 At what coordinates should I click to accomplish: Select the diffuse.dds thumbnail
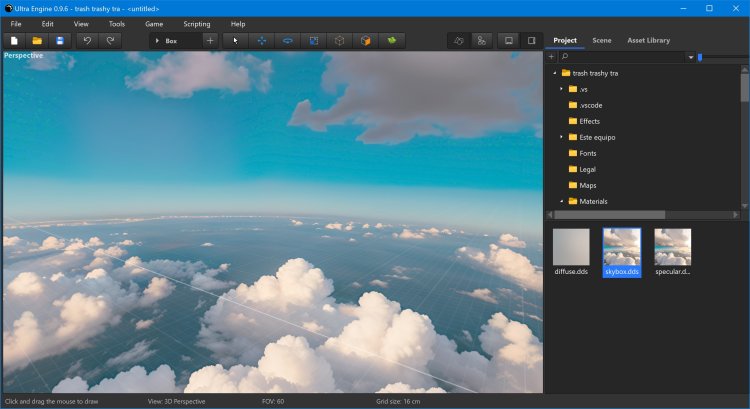[571, 247]
